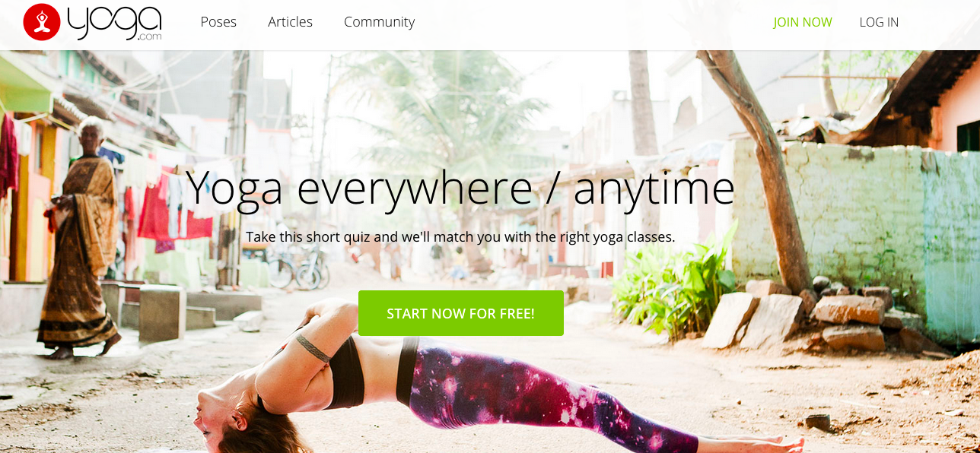This screenshot has width=980, height=453.
Task: Click the START NOW FOR FREE button
Action: (461, 313)
